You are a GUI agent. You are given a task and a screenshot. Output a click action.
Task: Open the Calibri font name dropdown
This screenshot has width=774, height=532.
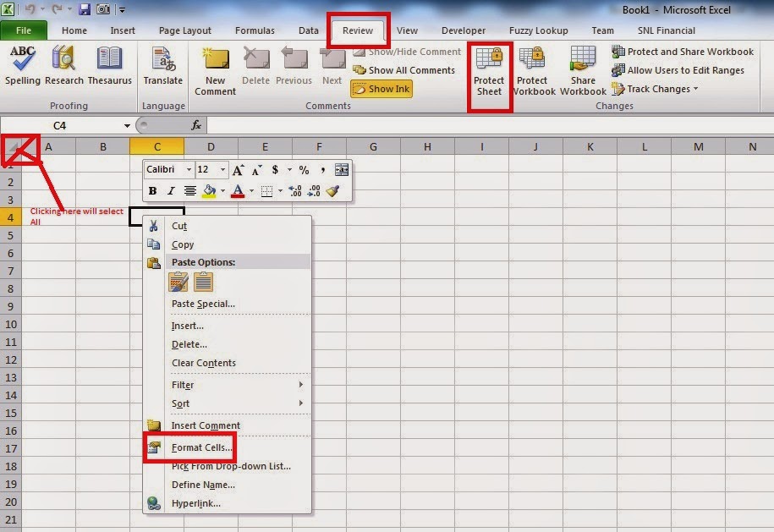click(189, 170)
